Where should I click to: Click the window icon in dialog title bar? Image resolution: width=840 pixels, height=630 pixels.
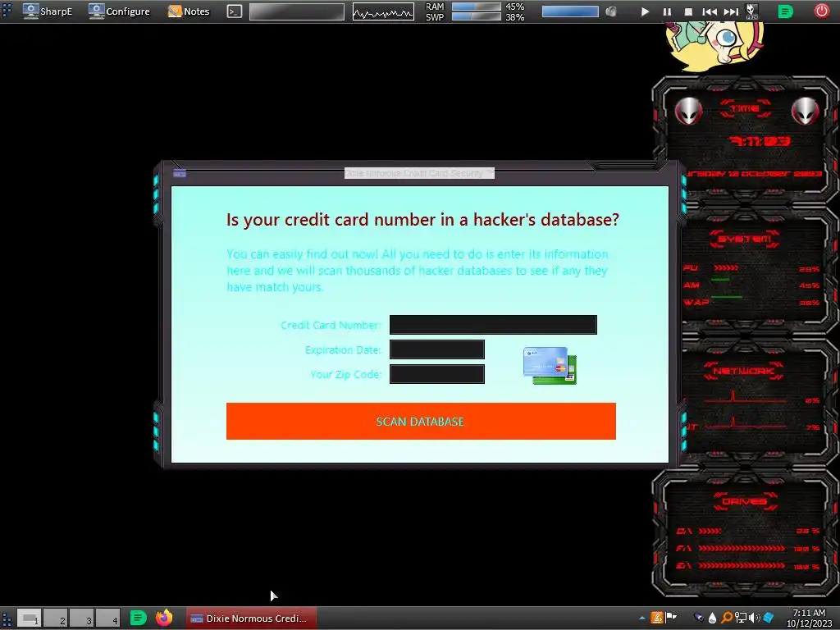coord(180,173)
